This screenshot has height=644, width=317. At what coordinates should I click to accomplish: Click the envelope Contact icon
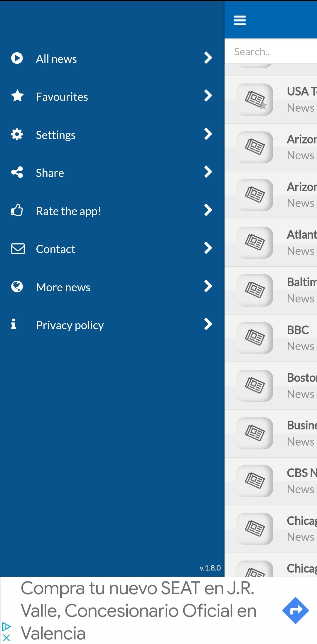(18, 249)
